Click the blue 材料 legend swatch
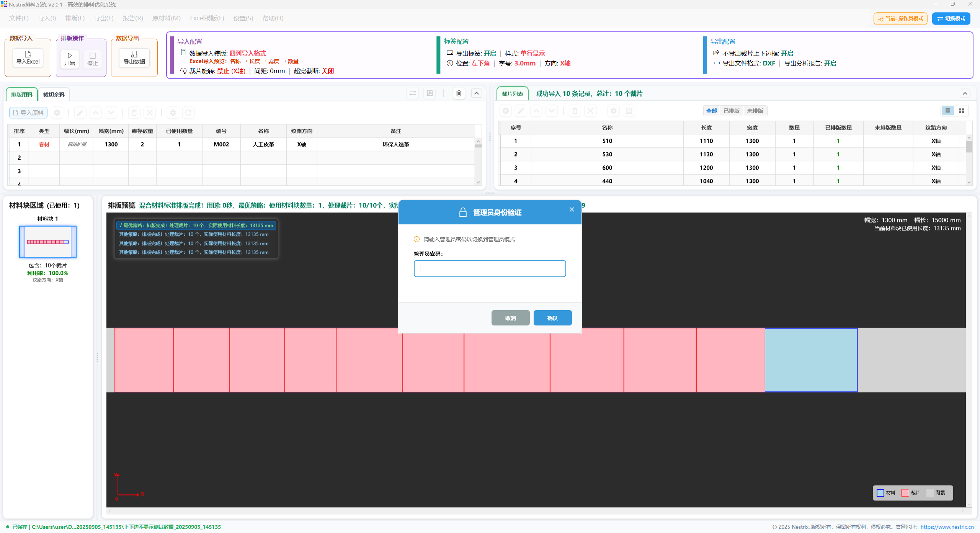Viewport: 980px width, 533px height. pos(880,493)
